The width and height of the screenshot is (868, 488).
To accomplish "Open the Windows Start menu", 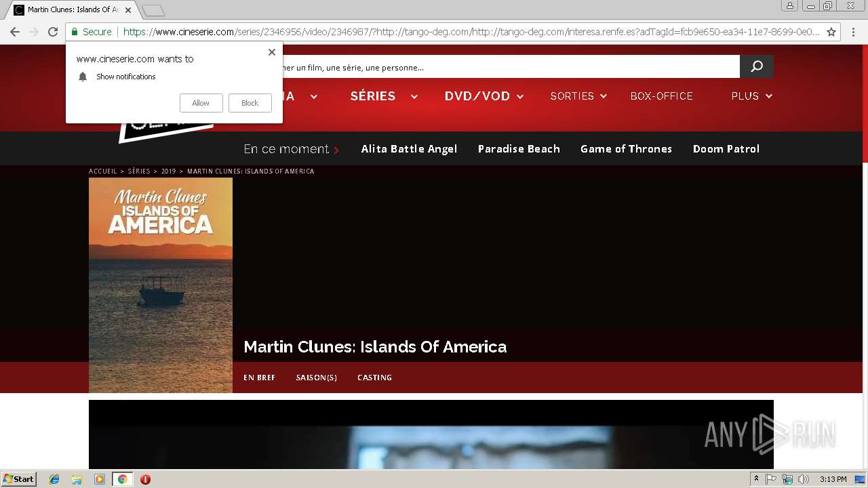I will click(18, 479).
